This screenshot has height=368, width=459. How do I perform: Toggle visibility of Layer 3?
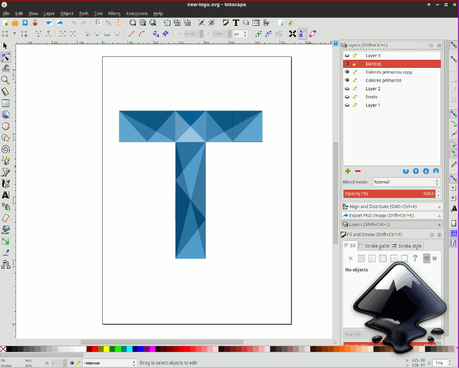pyautogui.click(x=347, y=56)
